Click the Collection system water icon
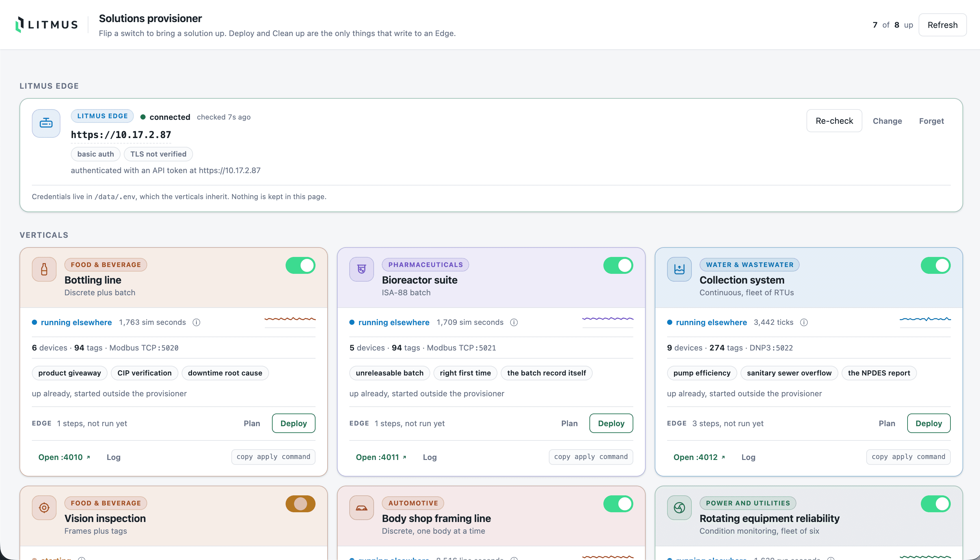980x560 pixels. pos(679,269)
